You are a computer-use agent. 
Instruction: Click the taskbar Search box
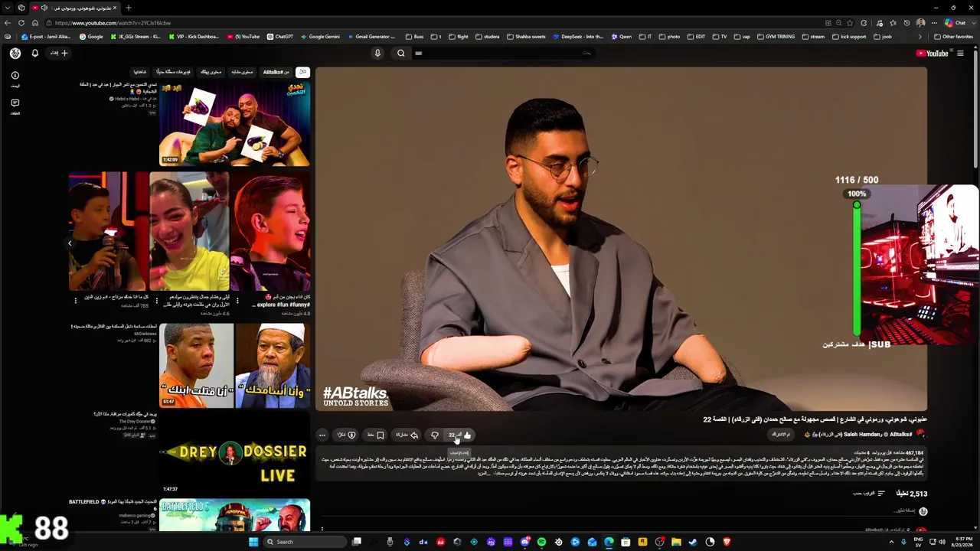tap(306, 542)
